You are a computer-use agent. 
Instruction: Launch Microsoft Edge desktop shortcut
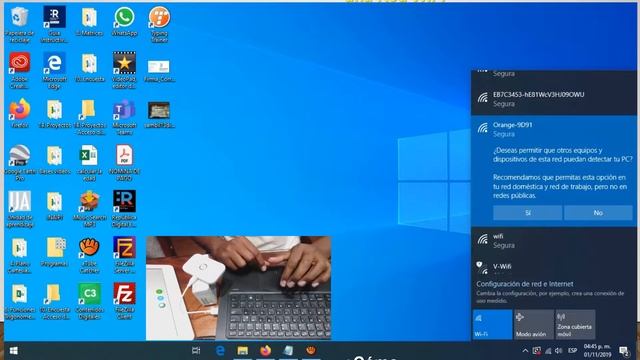54,70
